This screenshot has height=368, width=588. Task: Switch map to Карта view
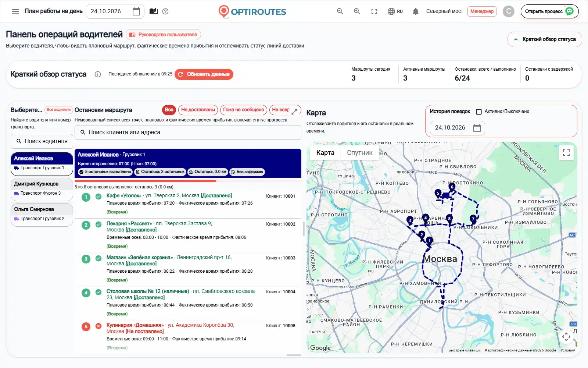[325, 153]
